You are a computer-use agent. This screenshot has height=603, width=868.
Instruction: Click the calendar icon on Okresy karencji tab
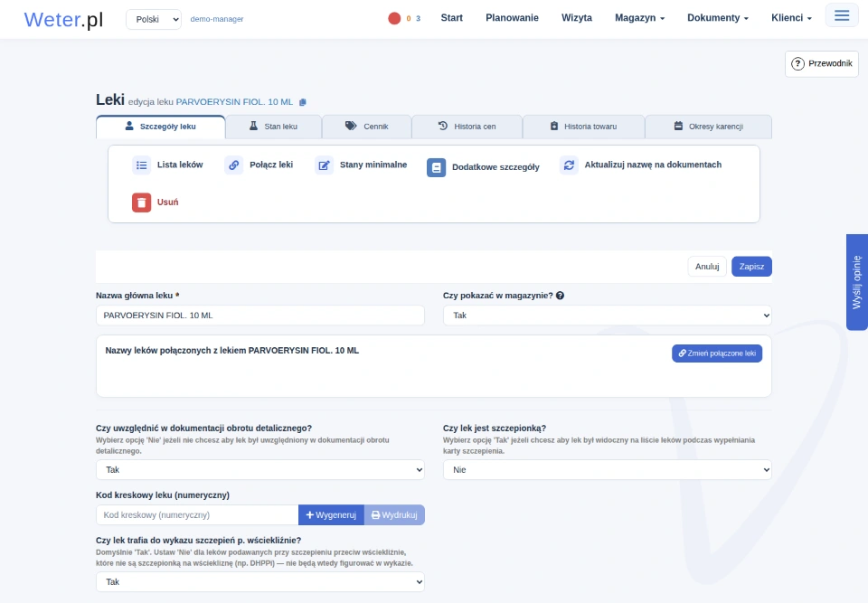click(678, 126)
